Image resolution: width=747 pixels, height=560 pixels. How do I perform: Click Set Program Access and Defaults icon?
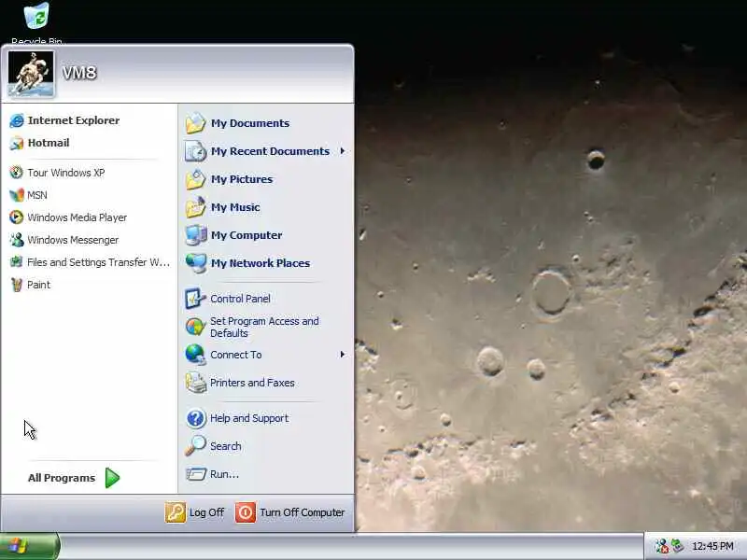point(195,328)
